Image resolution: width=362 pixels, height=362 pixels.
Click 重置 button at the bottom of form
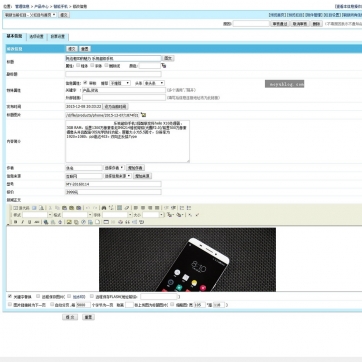click(88, 317)
